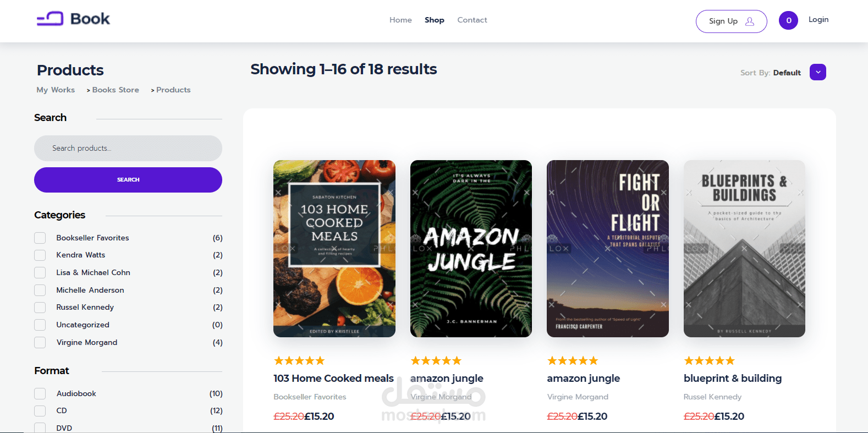Click the Audiobook format label
The width and height of the screenshot is (868, 433).
[x=76, y=393]
